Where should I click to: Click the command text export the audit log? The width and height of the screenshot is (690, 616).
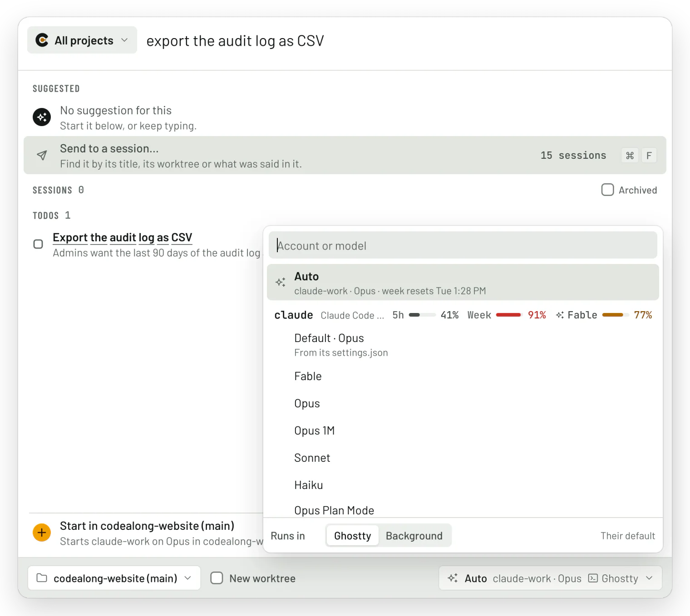point(235,41)
